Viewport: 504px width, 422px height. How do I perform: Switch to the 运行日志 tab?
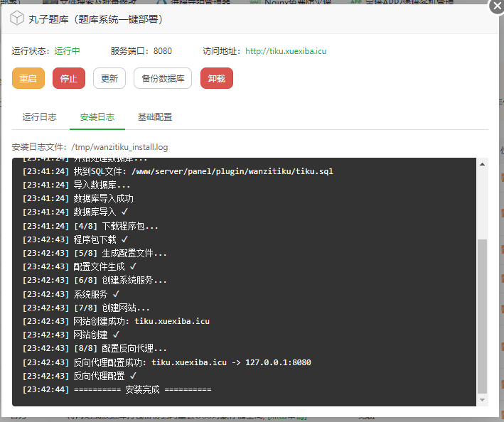click(x=40, y=117)
